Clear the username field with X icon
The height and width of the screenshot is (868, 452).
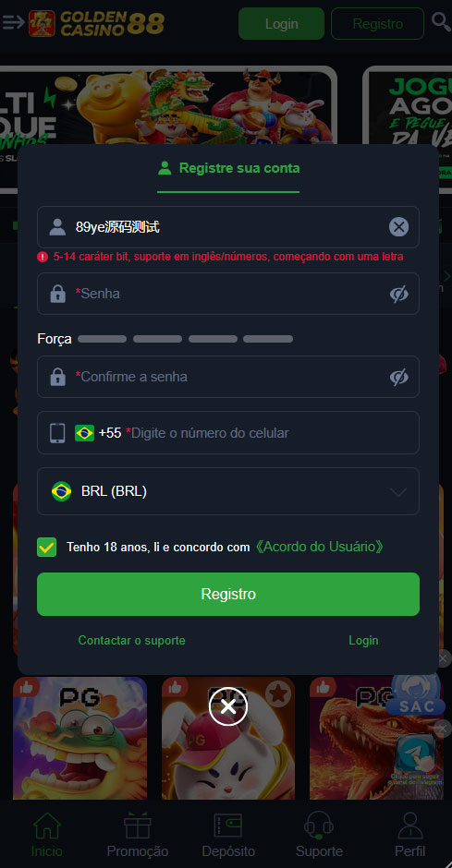click(x=398, y=227)
